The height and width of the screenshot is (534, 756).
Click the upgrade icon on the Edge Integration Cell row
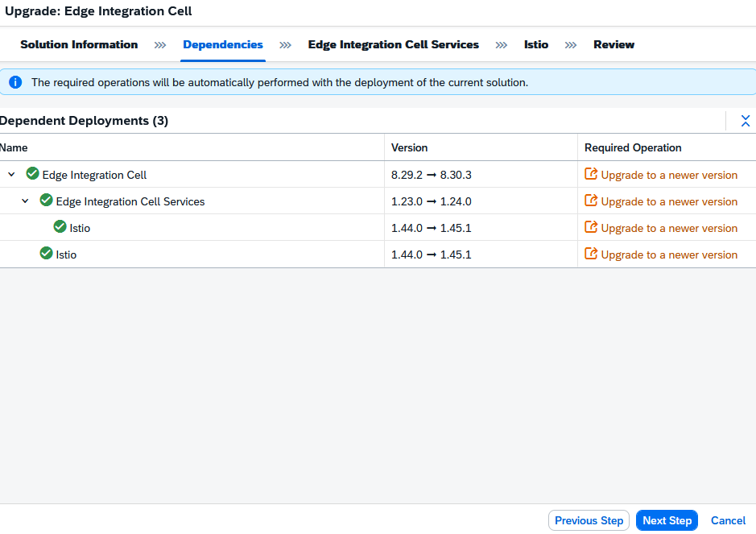coord(590,174)
